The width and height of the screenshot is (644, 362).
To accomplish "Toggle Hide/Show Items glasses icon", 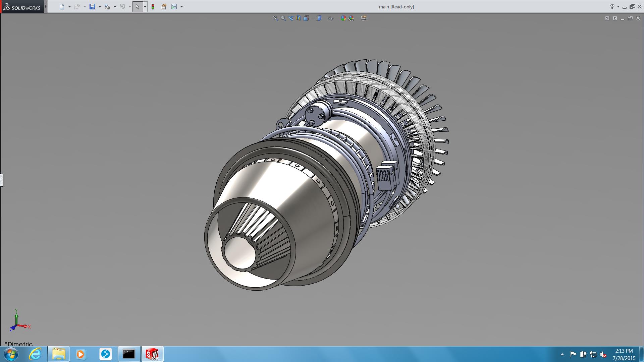I will click(x=331, y=18).
